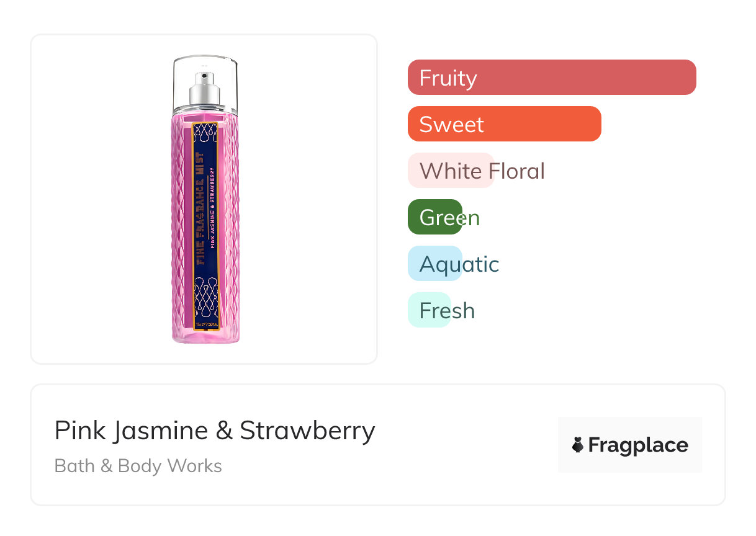
Task: Click the mint Fresh accord bar
Action: coord(429,310)
